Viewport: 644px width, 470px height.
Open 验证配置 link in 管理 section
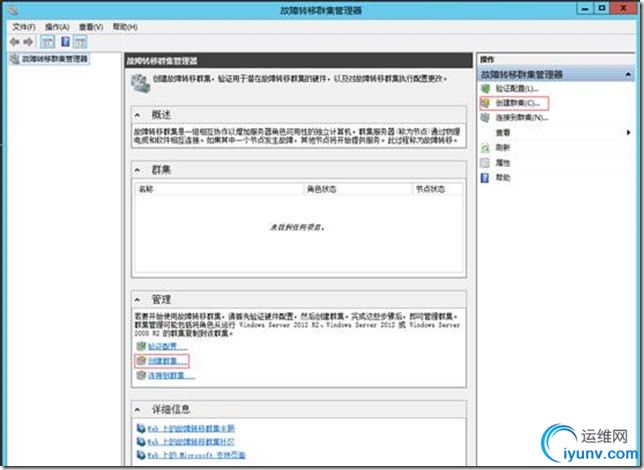[x=167, y=346]
